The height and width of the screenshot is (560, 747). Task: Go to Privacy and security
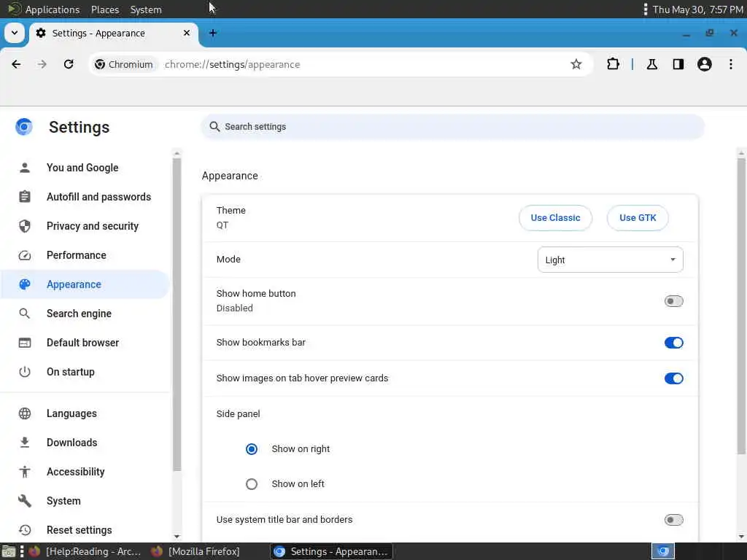pos(93,226)
